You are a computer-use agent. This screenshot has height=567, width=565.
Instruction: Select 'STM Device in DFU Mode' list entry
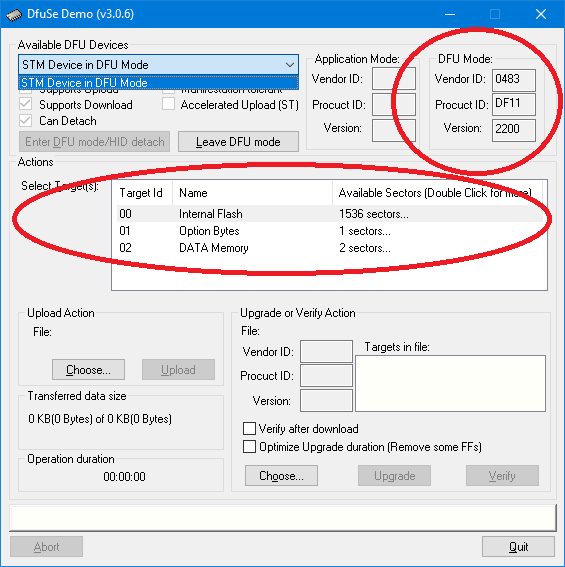(x=158, y=83)
